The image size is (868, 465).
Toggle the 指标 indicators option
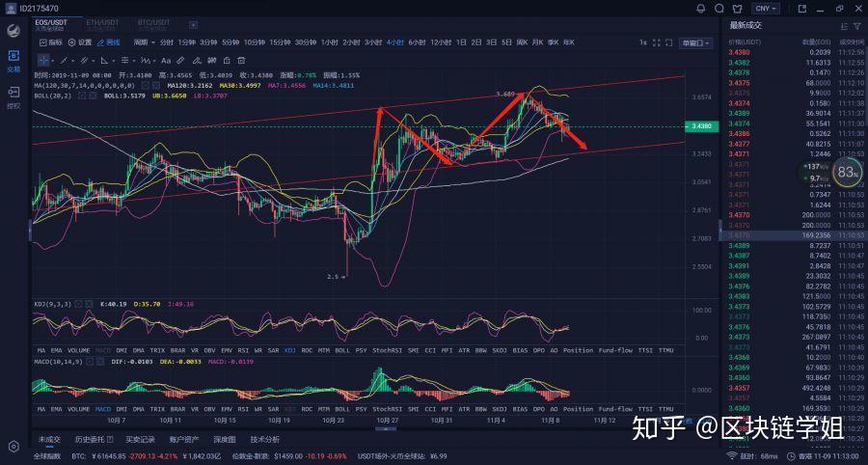[49, 42]
